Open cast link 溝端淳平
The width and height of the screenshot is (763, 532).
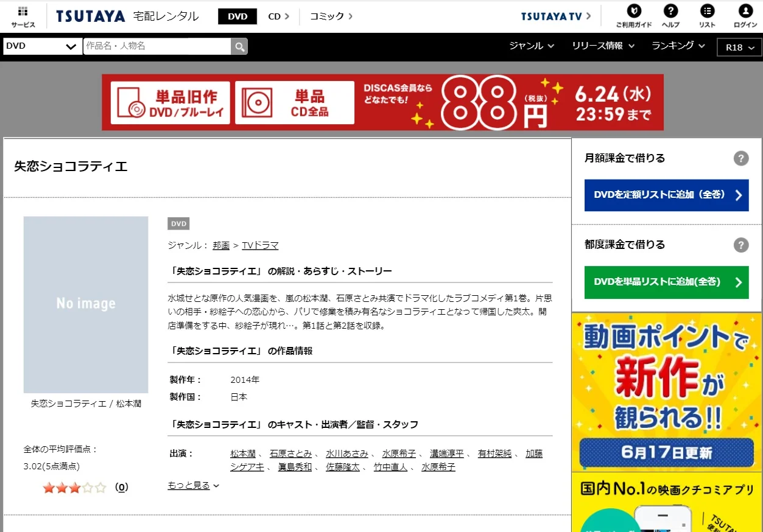click(x=447, y=454)
